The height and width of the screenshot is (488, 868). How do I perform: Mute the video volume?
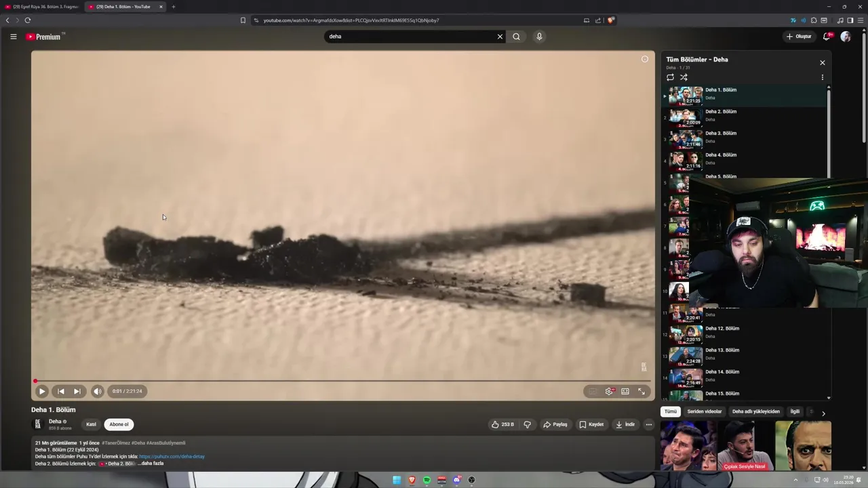coord(97,391)
